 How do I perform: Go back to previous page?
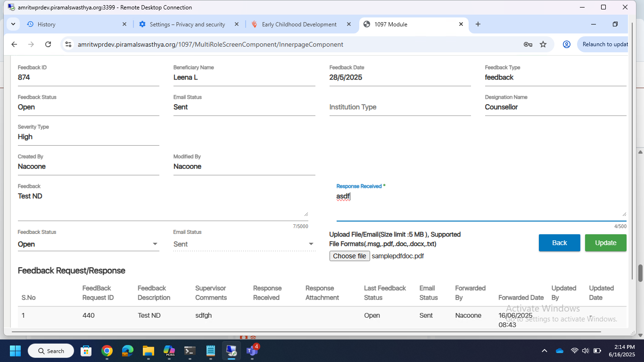14,44
